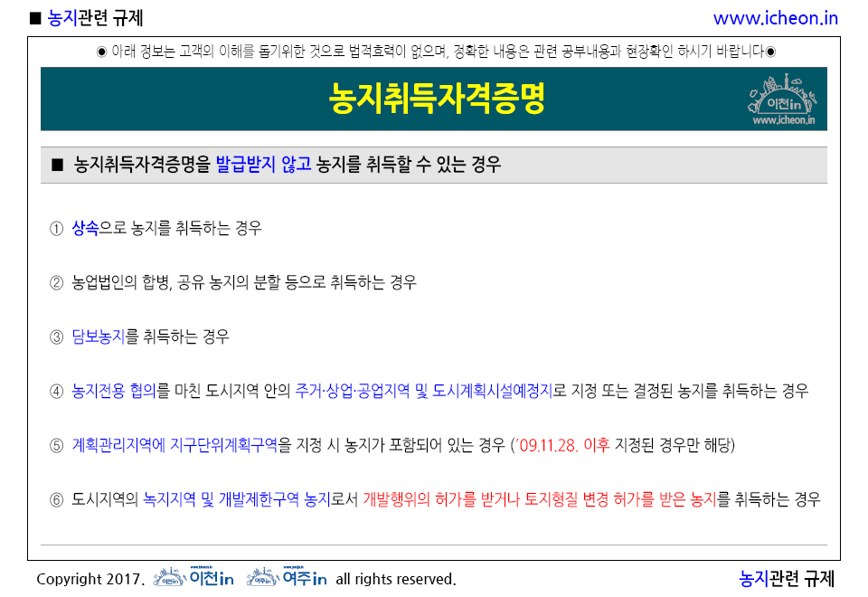The height and width of the screenshot is (597, 868).
Task: Click the blue '상속' word in item ①
Action: [x=85, y=228]
